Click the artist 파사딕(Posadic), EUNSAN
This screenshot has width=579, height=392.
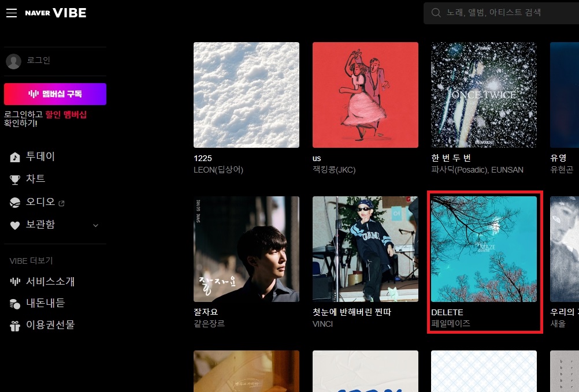click(x=477, y=170)
